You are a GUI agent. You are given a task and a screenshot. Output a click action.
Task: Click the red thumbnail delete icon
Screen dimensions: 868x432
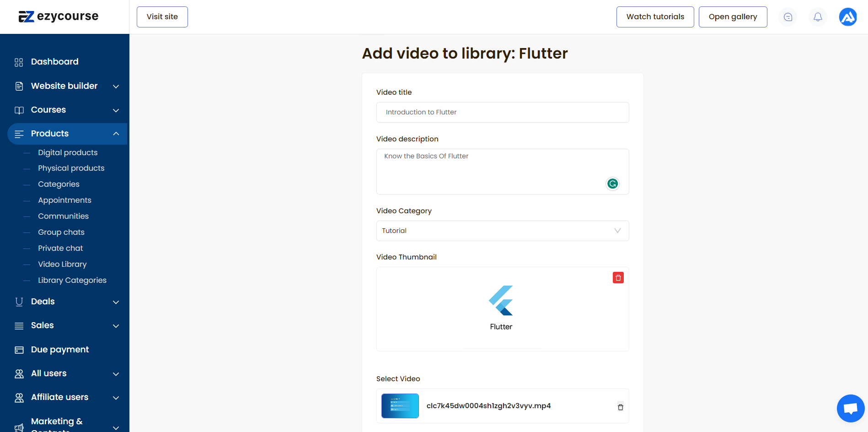tap(618, 278)
